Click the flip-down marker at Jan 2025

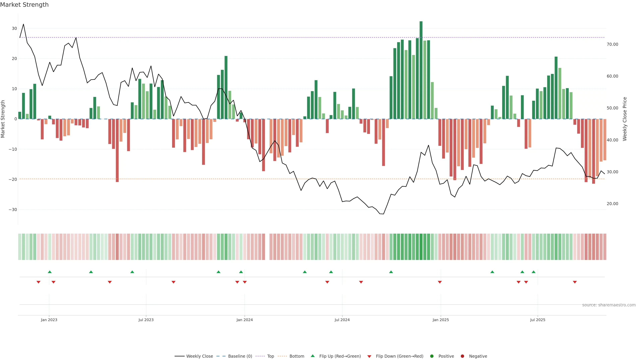click(x=440, y=282)
